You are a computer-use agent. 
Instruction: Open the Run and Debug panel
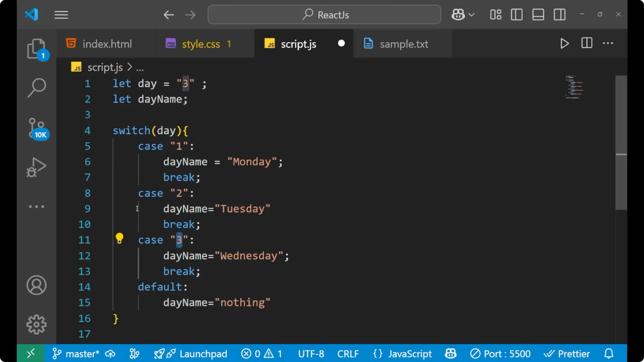pyautogui.click(x=36, y=167)
